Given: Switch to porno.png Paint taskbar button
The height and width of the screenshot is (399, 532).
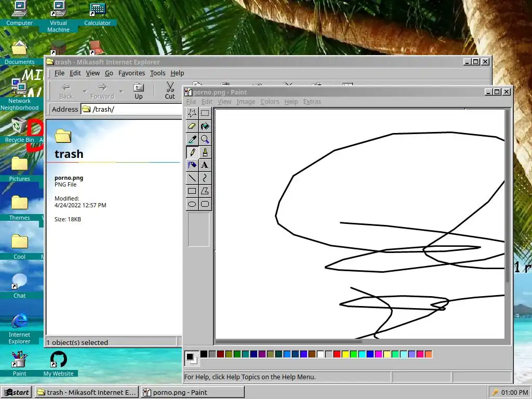Looking at the screenshot, I should point(192,392).
